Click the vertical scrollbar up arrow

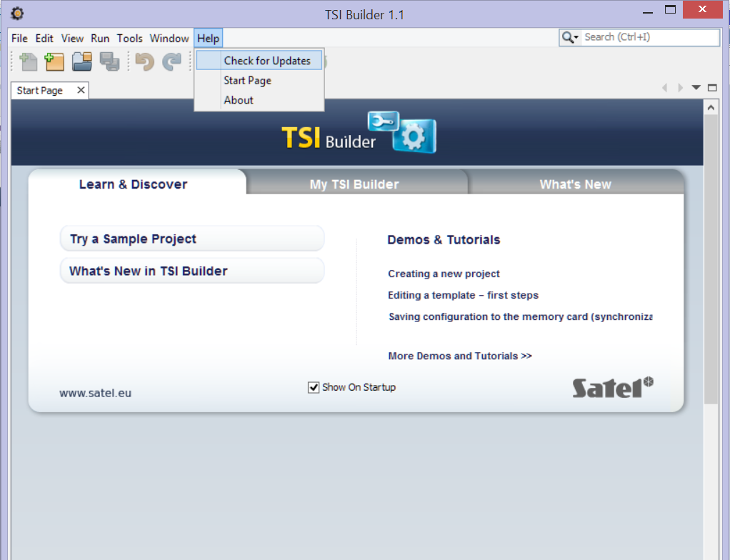711,108
